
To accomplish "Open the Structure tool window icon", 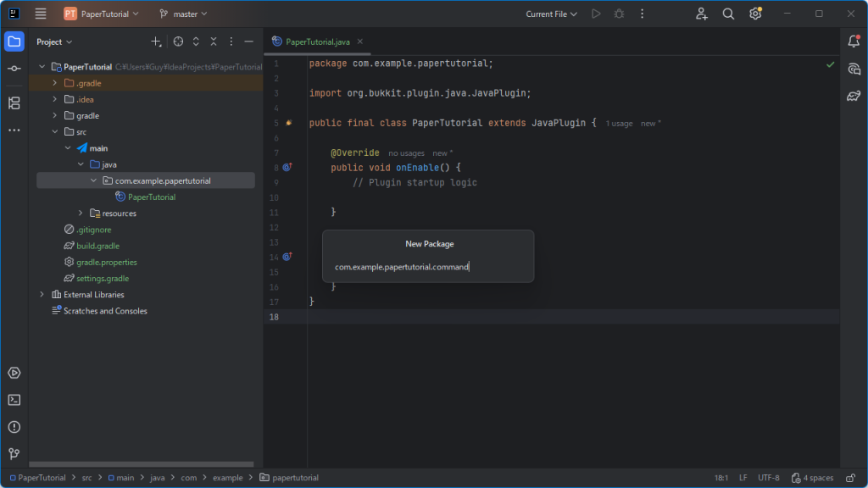I will tap(14, 103).
